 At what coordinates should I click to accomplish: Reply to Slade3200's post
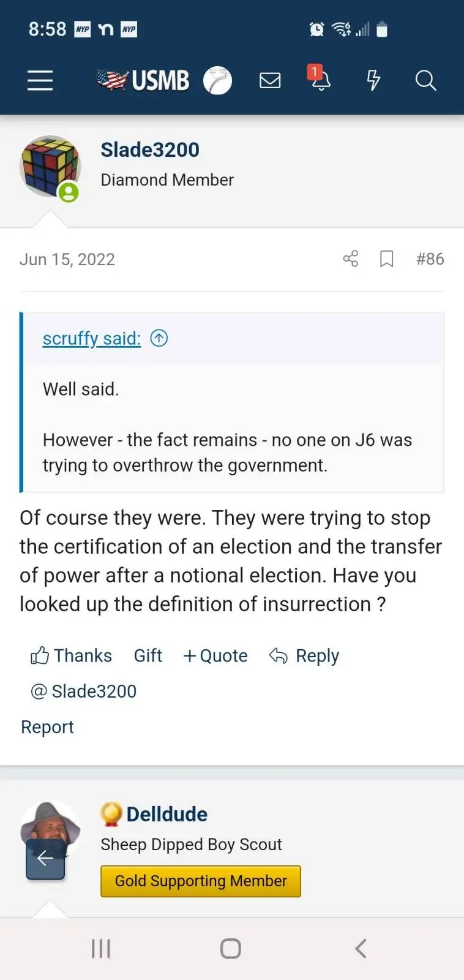[x=304, y=655]
